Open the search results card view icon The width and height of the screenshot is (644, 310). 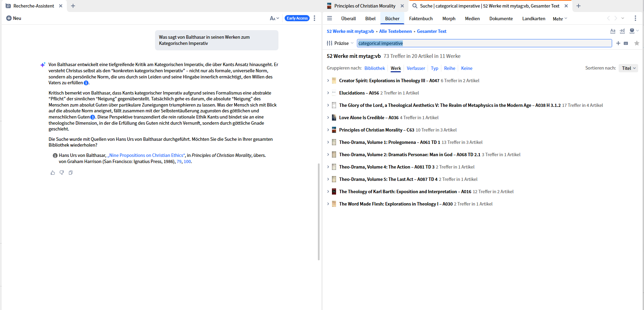click(627, 43)
